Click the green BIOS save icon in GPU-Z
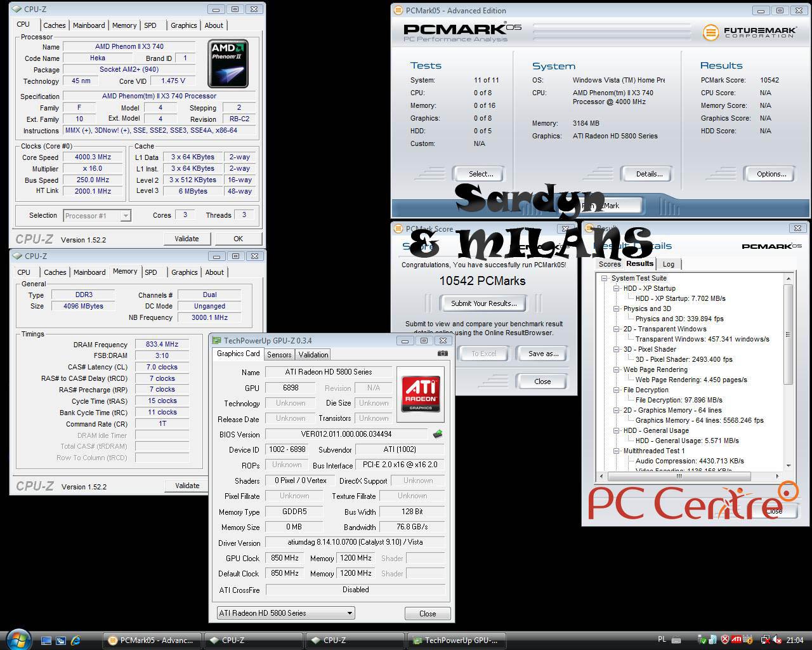This screenshot has height=650, width=812. (x=437, y=434)
